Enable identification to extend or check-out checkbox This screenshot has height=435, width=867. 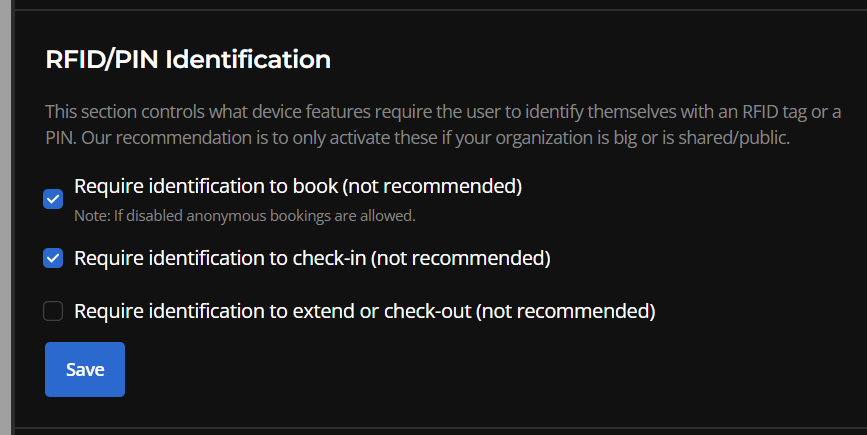coord(53,312)
